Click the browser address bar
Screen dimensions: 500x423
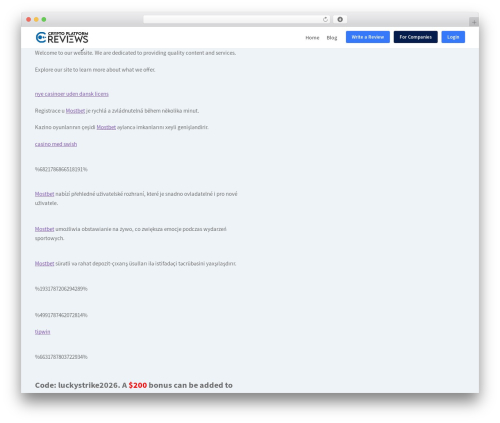pyautogui.click(x=236, y=19)
